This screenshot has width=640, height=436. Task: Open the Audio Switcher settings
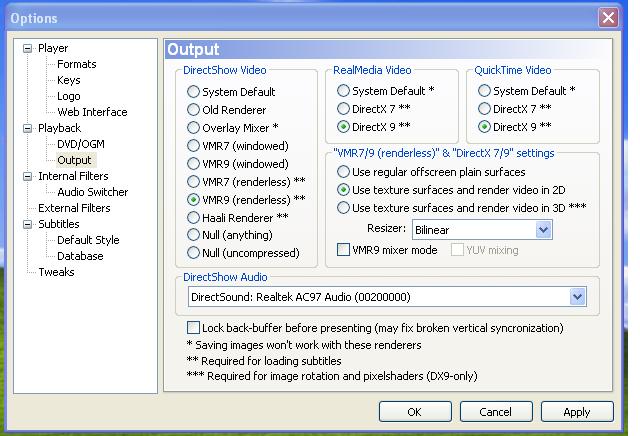(93, 192)
